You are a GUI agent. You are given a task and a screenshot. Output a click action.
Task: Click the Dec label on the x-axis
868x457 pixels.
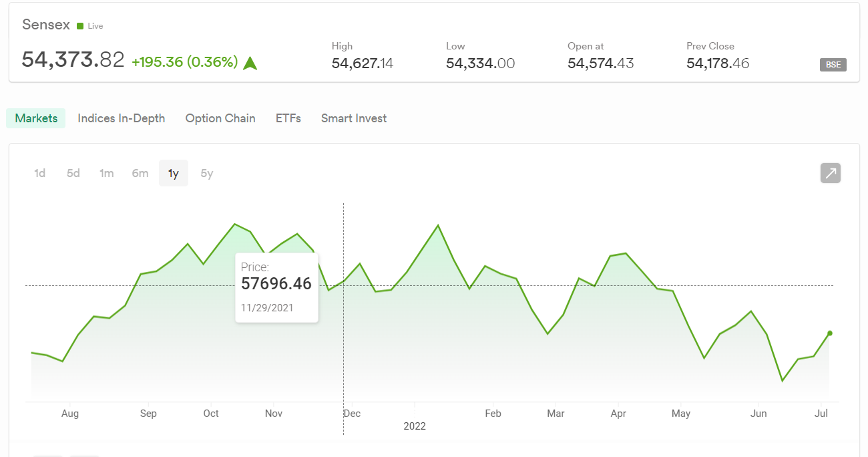click(352, 414)
